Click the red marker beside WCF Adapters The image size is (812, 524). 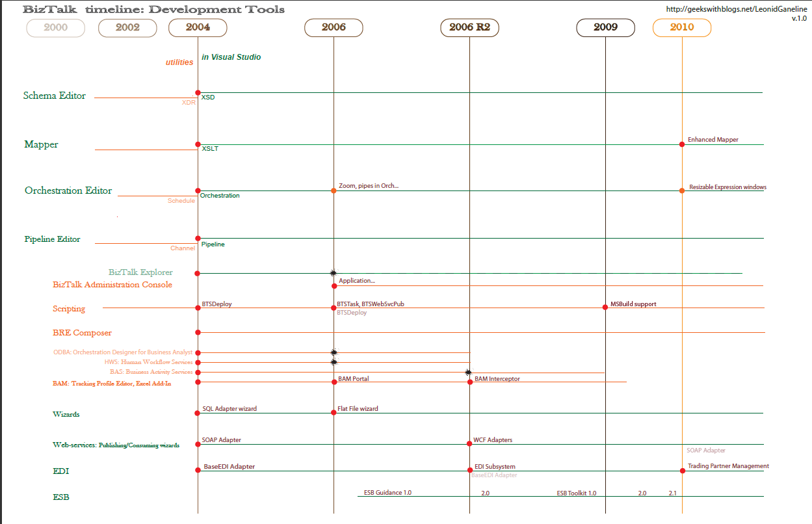click(x=469, y=443)
